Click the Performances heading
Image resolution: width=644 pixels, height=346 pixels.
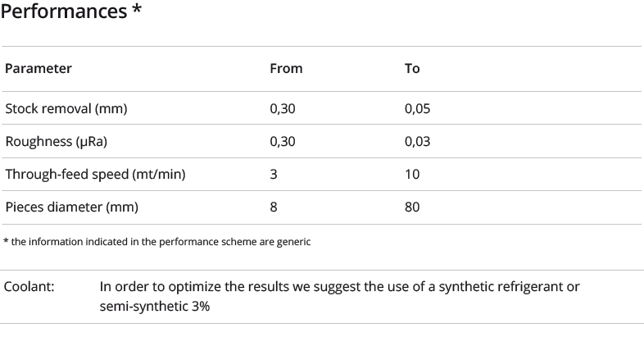tap(71, 11)
